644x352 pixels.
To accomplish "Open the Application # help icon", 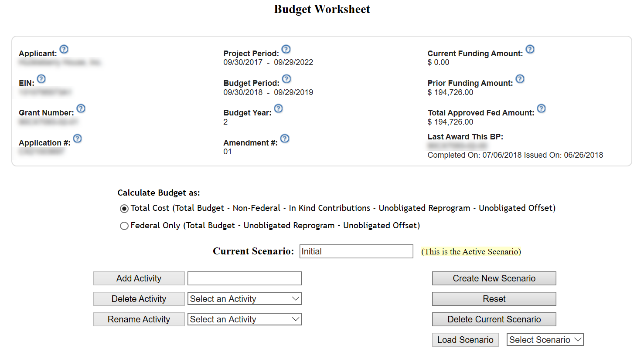I will (77, 139).
